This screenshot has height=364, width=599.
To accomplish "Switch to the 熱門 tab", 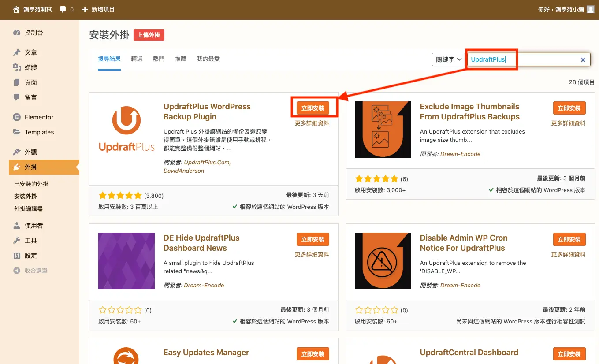I will pyautogui.click(x=159, y=59).
